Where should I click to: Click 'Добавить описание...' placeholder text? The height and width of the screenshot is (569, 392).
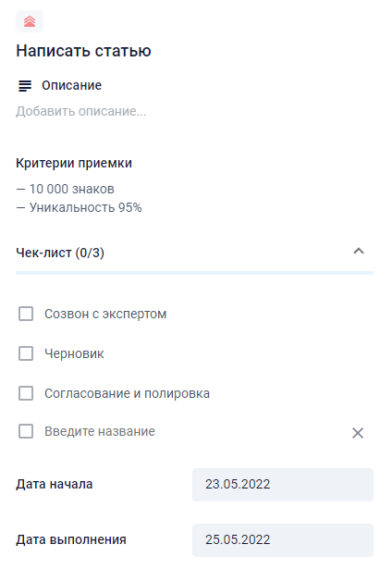[80, 111]
